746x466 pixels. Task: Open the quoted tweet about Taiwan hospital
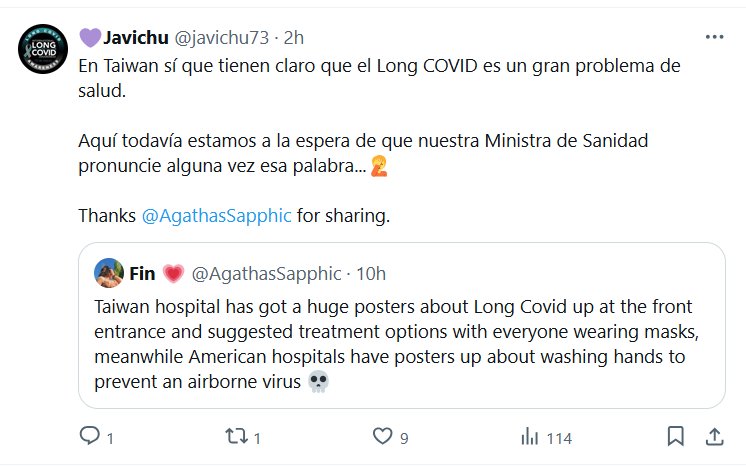400,339
